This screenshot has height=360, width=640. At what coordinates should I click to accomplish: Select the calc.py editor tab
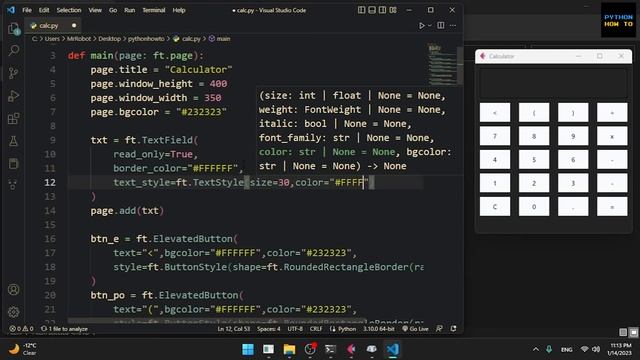(x=53, y=25)
